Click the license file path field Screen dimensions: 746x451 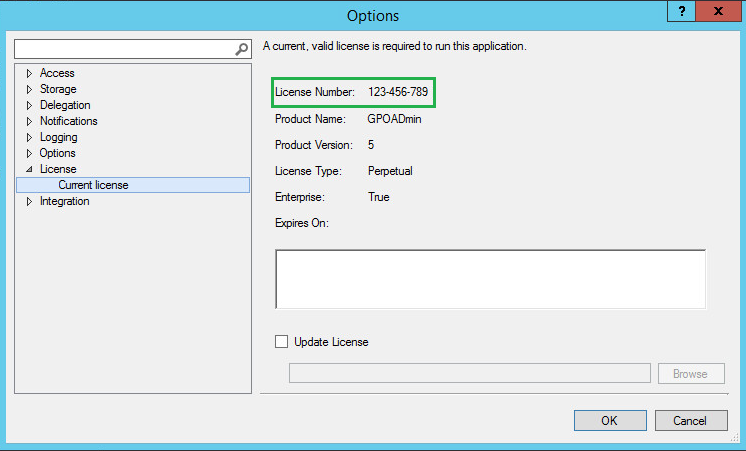click(469, 374)
